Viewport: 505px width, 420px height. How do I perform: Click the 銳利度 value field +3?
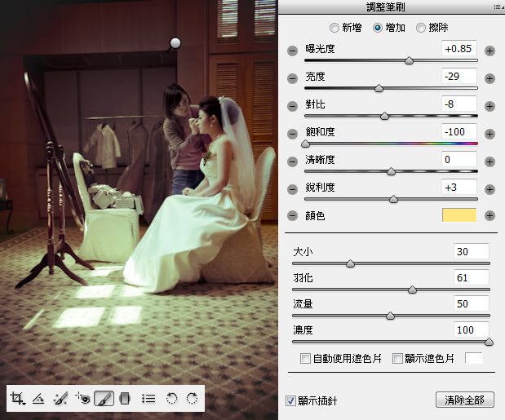click(x=459, y=187)
